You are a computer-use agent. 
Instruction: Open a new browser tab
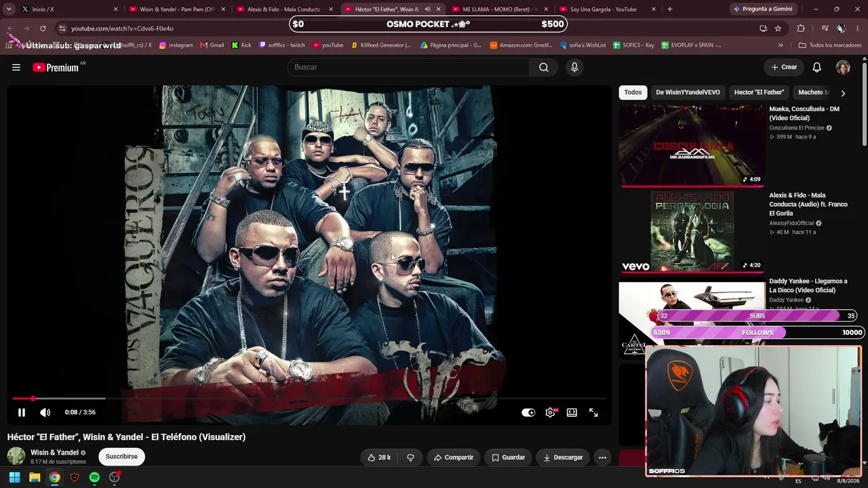(x=670, y=9)
